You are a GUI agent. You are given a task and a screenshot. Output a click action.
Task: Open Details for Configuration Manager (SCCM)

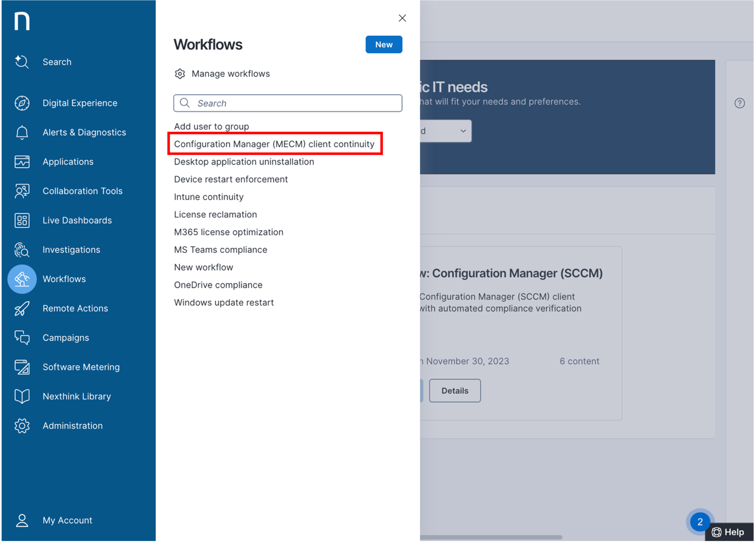[455, 390]
